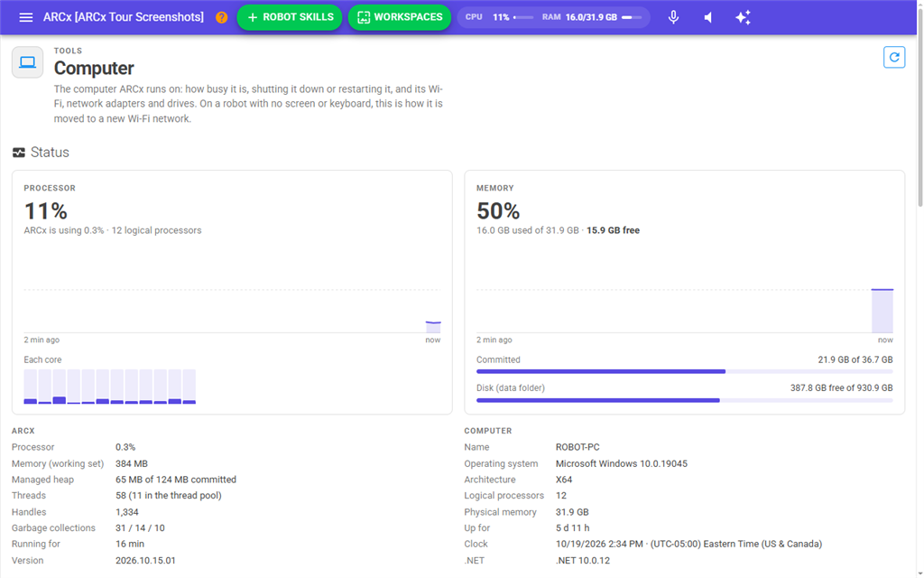Refresh the Computer page with the reload icon

point(894,57)
